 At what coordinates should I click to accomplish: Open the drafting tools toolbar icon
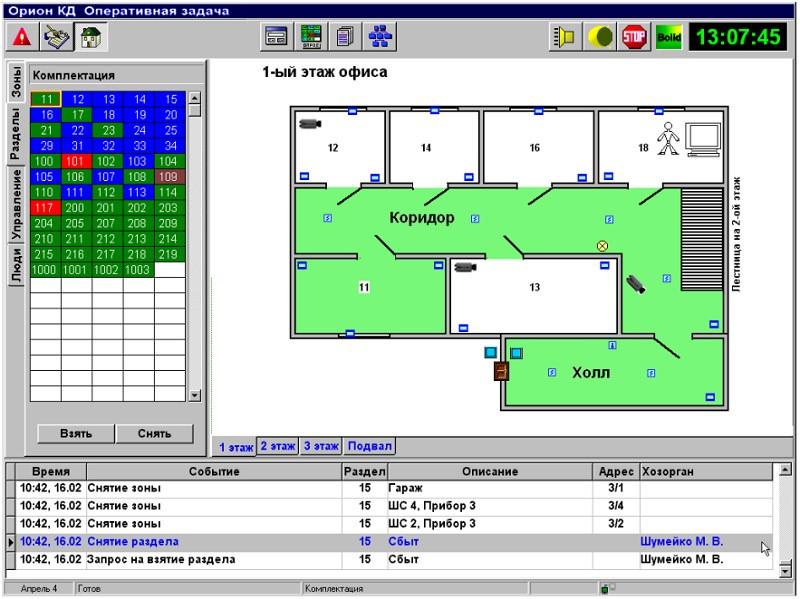pos(57,37)
